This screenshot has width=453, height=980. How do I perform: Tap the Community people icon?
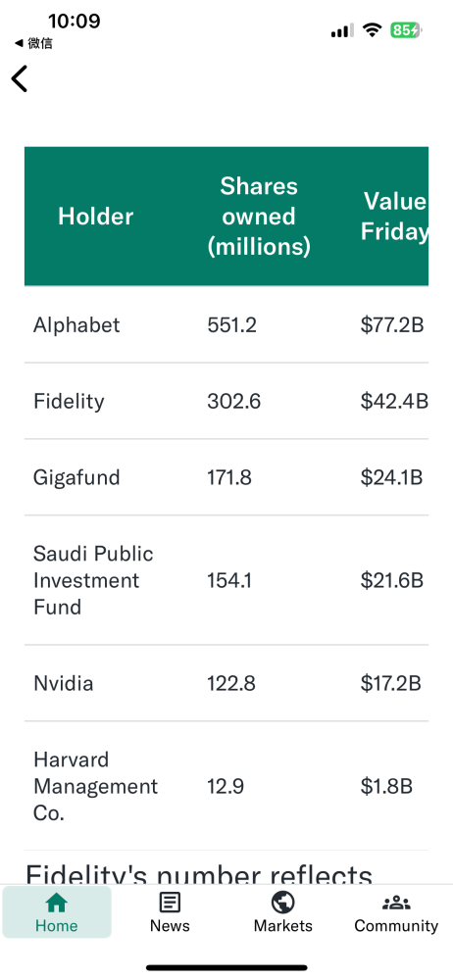click(x=396, y=904)
